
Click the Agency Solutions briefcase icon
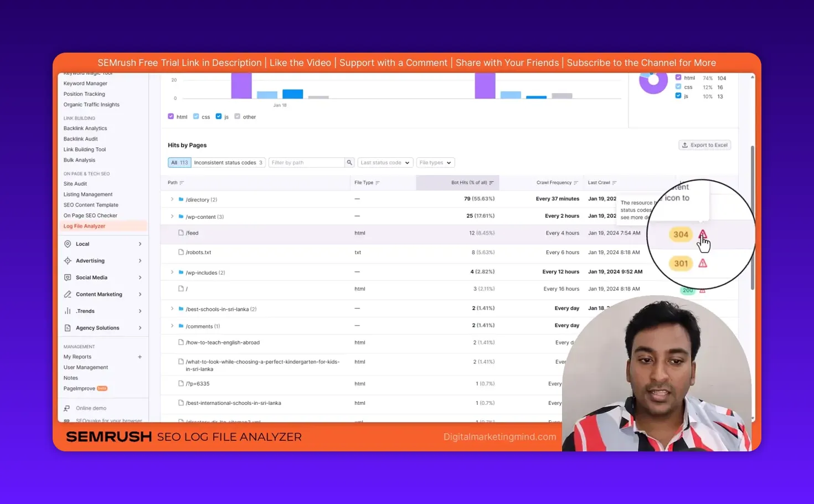(x=68, y=327)
